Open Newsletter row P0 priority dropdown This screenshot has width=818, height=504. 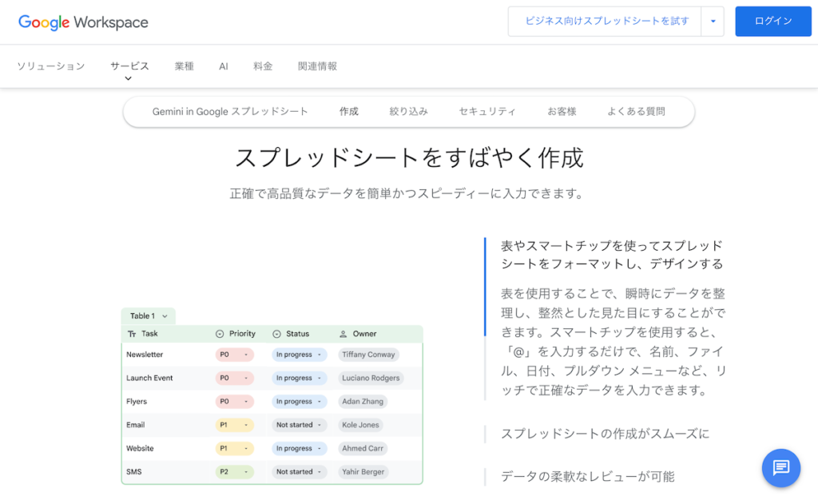pyautogui.click(x=234, y=355)
